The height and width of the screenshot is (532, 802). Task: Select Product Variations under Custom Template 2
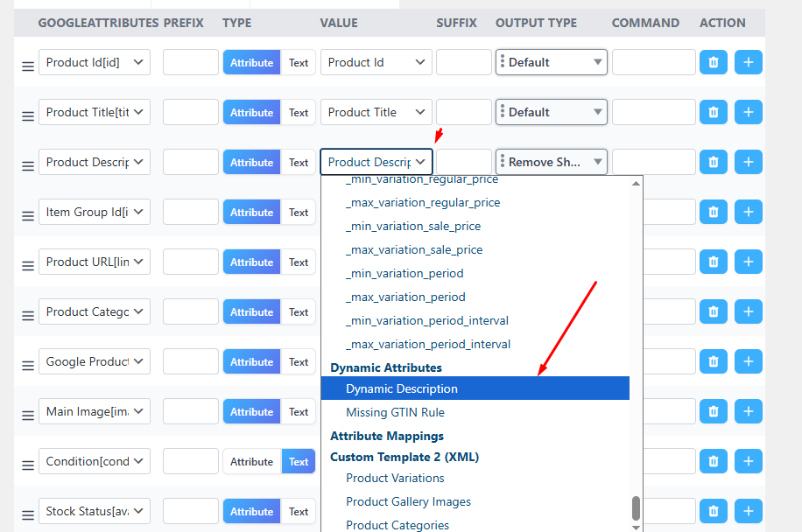(x=395, y=478)
